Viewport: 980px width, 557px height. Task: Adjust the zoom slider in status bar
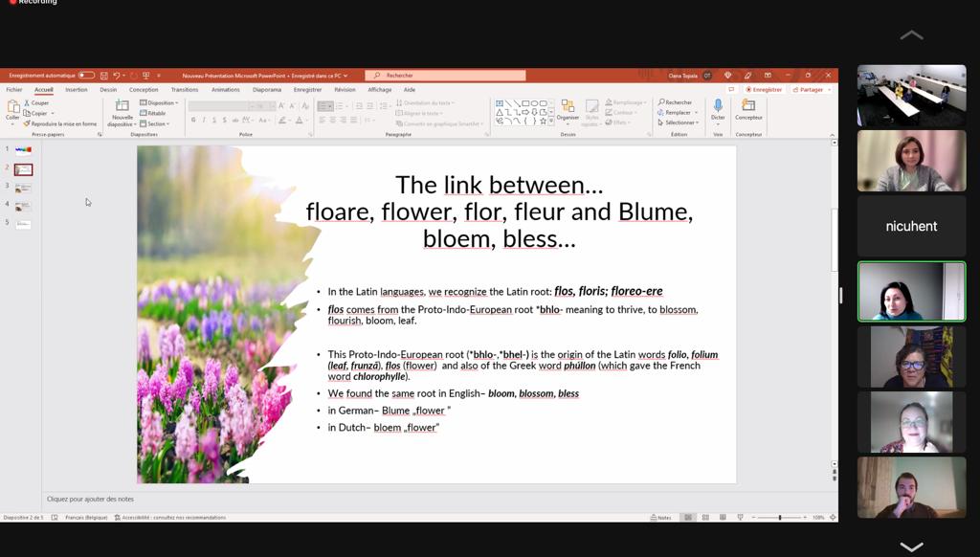pyautogui.click(x=780, y=518)
